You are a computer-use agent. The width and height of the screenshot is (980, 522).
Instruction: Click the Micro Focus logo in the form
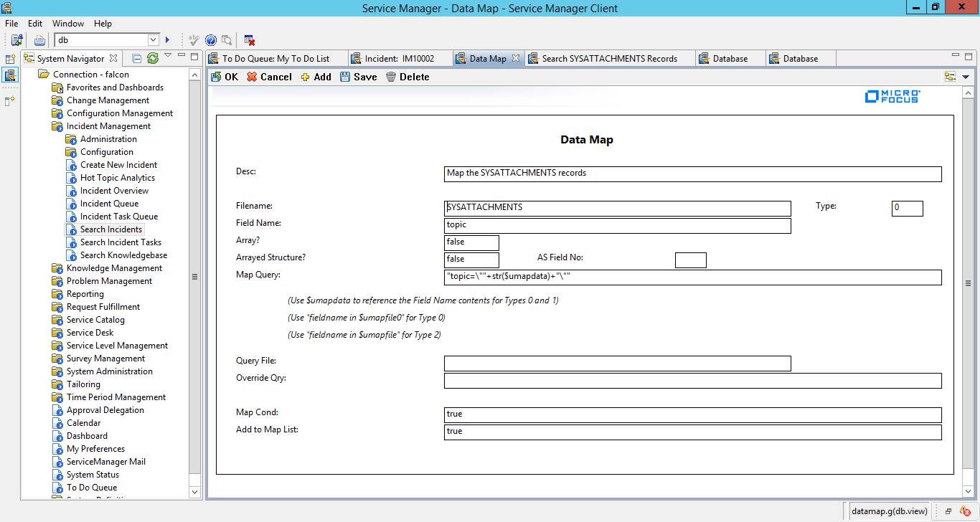[x=892, y=97]
